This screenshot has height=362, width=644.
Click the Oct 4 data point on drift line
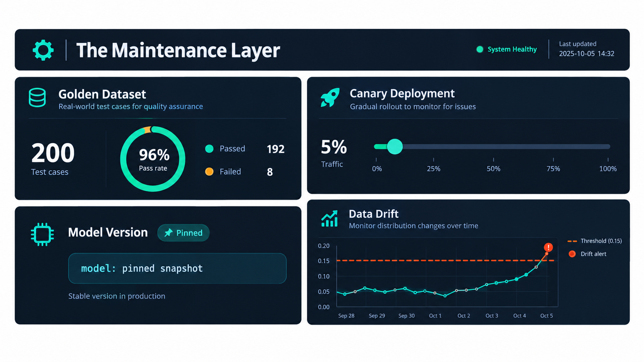coord(517,279)
